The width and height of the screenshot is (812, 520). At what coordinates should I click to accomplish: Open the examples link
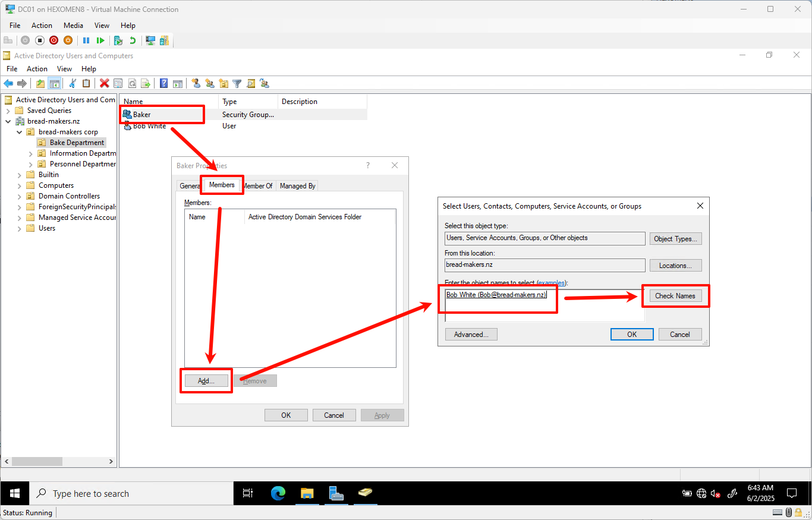[552, 283]
